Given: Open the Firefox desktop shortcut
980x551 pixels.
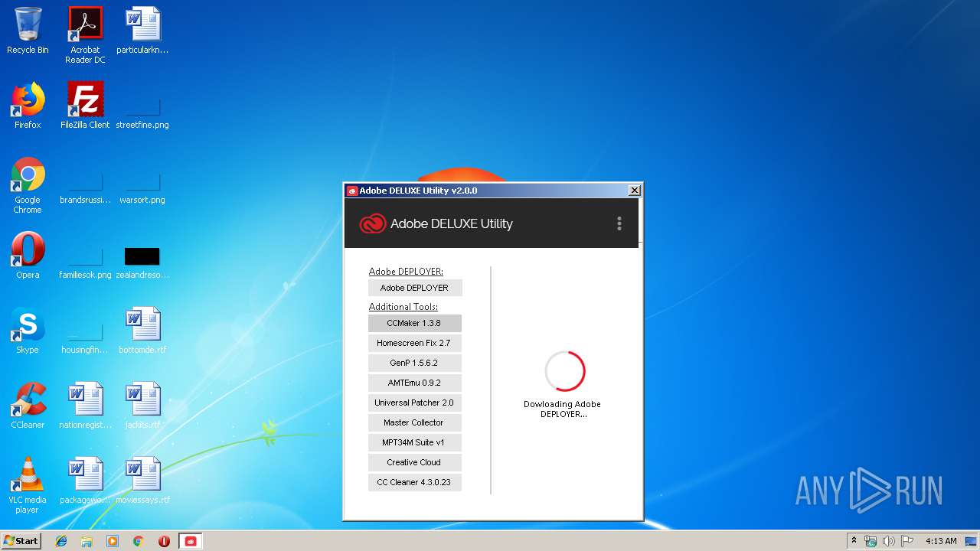Looking at the screenshot, I should 28,106.
